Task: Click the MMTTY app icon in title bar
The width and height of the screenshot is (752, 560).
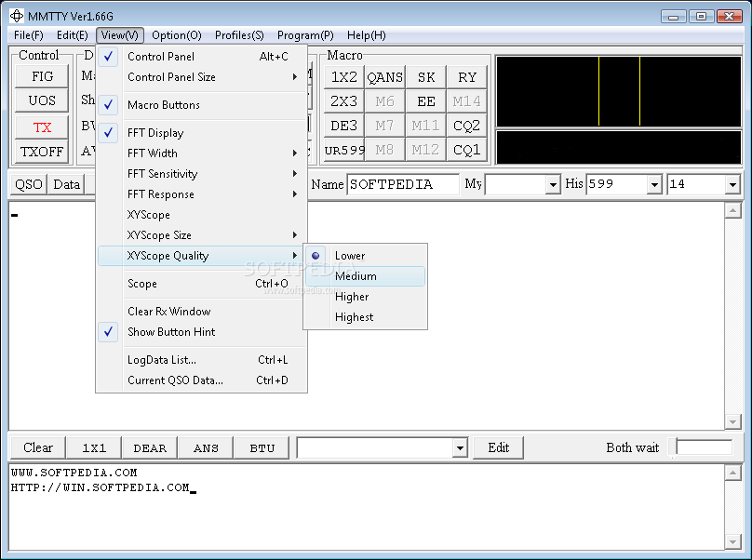Action: pos(17,16)
